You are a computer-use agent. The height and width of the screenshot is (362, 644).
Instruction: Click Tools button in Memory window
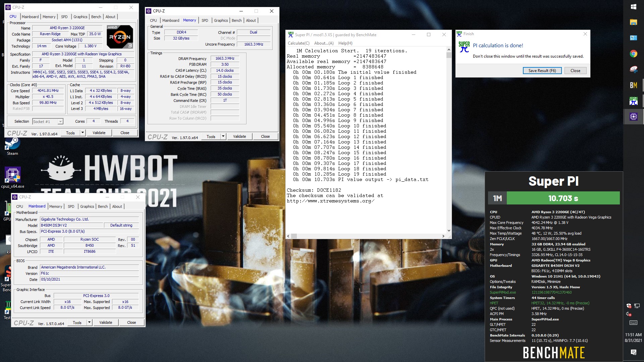(x=211, y=136)
